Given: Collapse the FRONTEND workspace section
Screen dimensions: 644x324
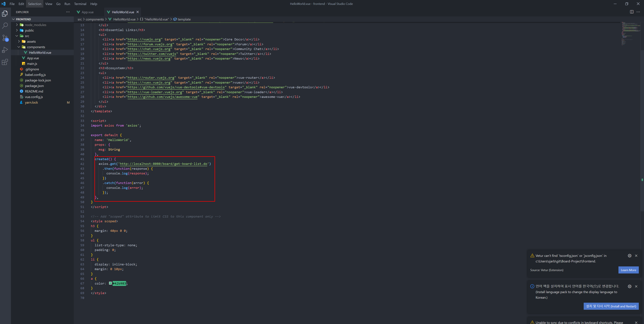Looking at the screenshot, I should [x=23, y=19].
